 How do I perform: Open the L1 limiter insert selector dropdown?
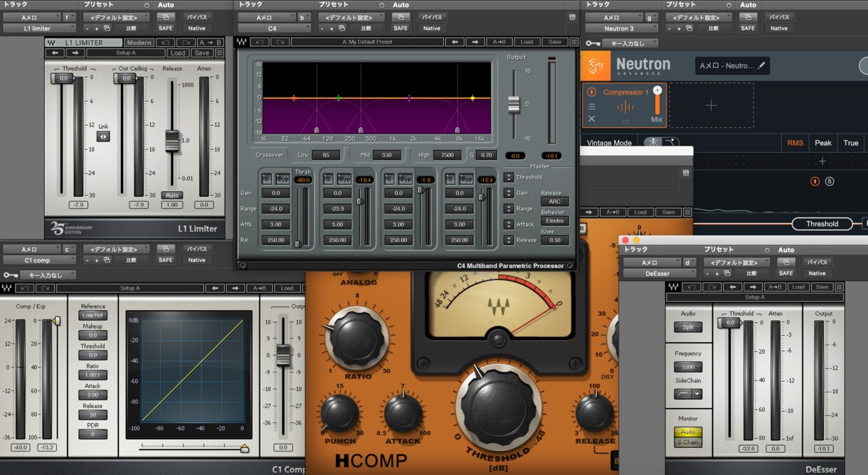tap(39, 28)
